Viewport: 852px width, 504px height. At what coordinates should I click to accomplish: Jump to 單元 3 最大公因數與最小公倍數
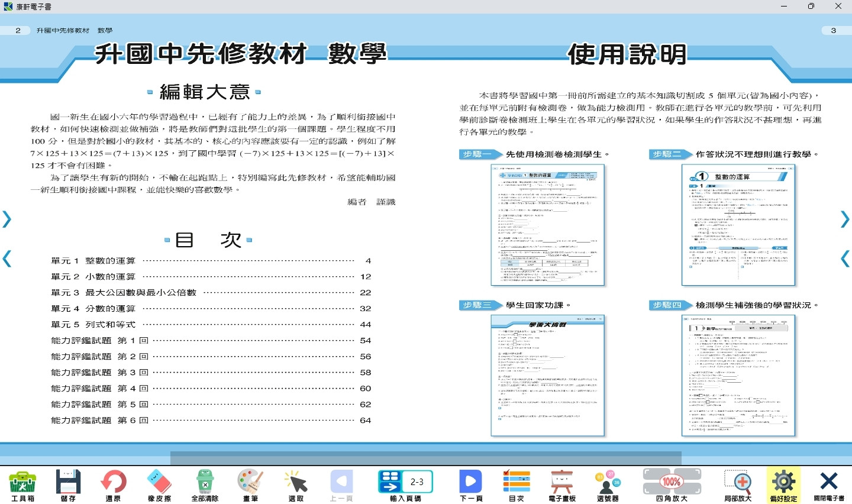211,293
